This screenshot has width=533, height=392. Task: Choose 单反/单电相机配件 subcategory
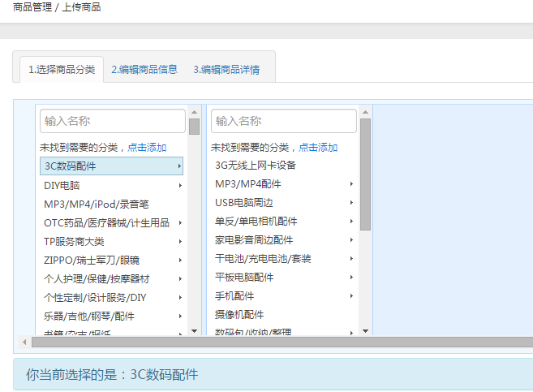pyautogui.click(x=256, y=221)
